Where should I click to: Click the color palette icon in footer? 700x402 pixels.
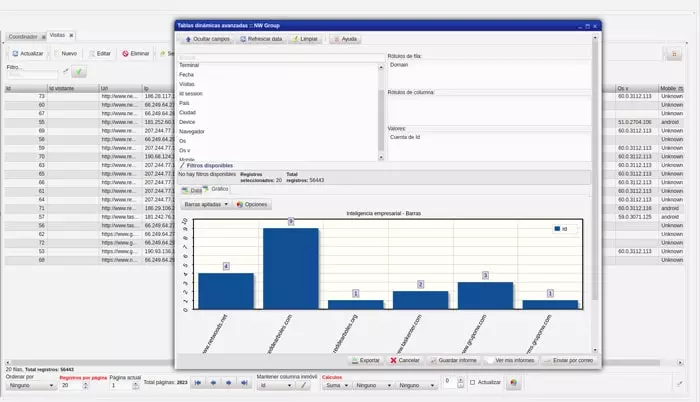click(x=514, y=383)
